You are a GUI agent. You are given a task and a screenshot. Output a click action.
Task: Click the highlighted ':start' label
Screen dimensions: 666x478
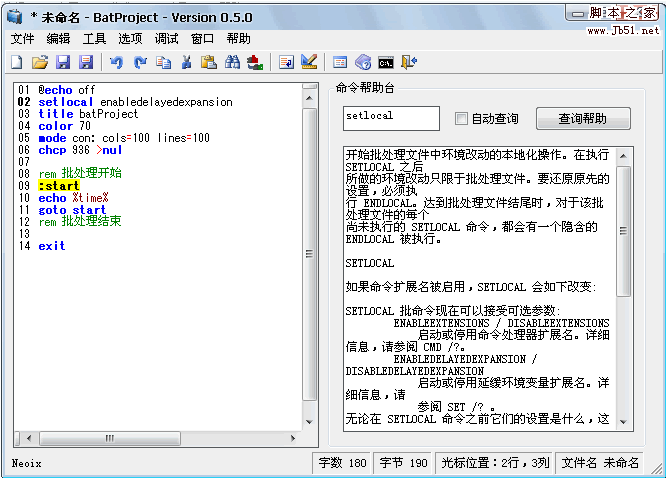tap(59, 186)
